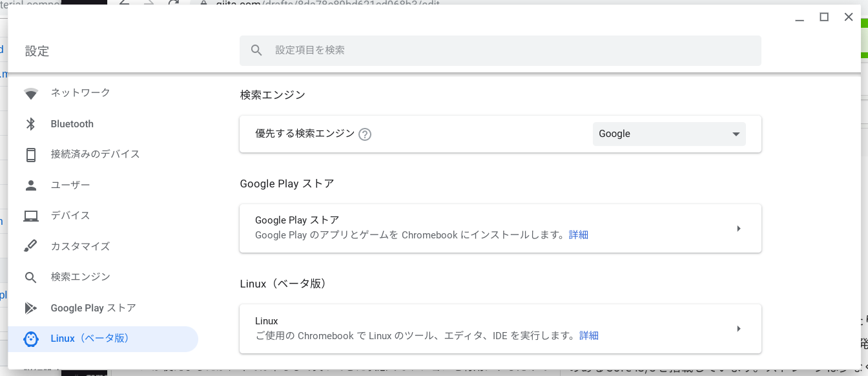Select the デバイス laptop icon
The height and width of the screenshot is (376, 868).
[31, 215]
